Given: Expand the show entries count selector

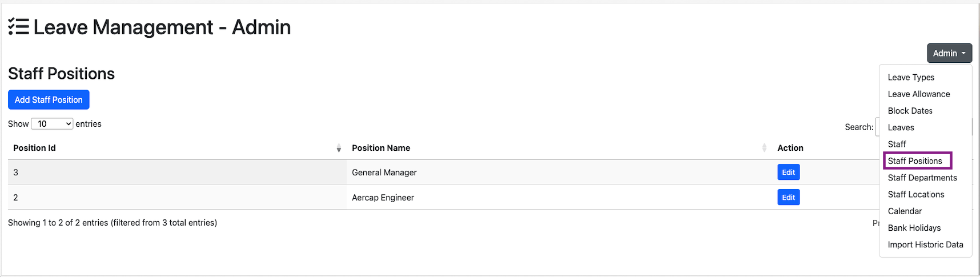Looking at the screenshot, I should [52, 124].
